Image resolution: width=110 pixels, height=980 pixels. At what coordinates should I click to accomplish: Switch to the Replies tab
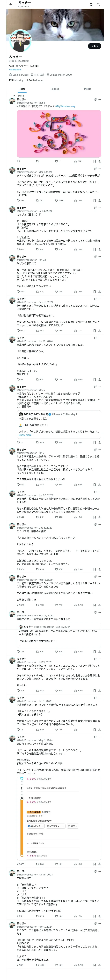55,89
